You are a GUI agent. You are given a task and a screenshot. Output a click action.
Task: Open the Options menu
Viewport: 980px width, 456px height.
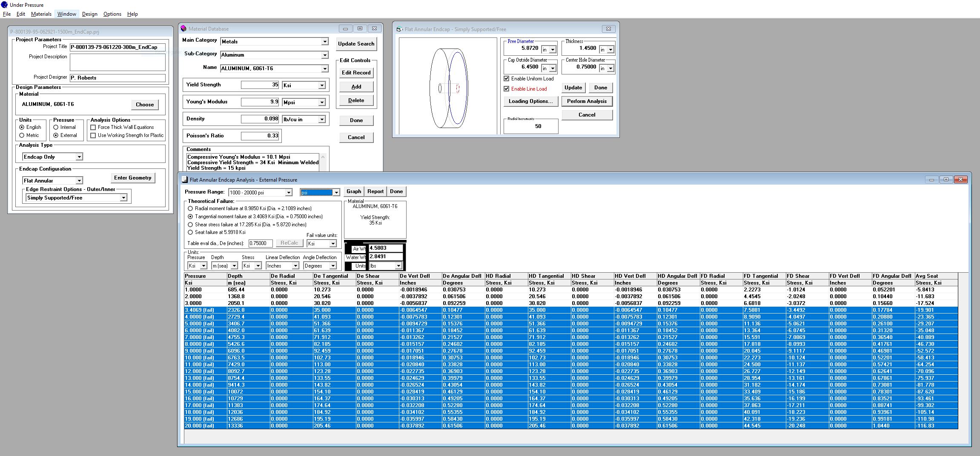[x=112, y=14]
